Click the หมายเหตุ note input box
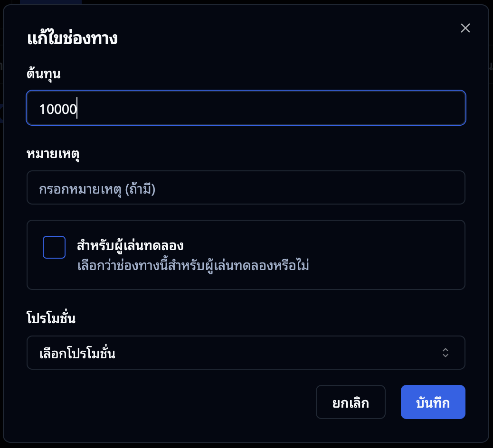493x448 pixels. tap(246, 187)
